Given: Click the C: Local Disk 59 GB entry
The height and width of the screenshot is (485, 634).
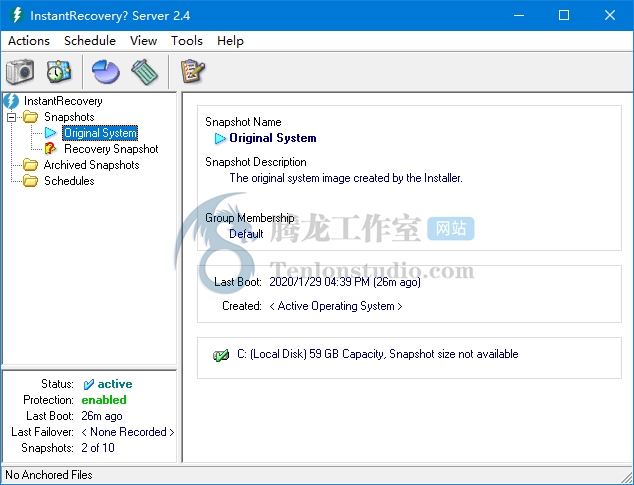Looking at the screenshot, I should click(378, 354).
